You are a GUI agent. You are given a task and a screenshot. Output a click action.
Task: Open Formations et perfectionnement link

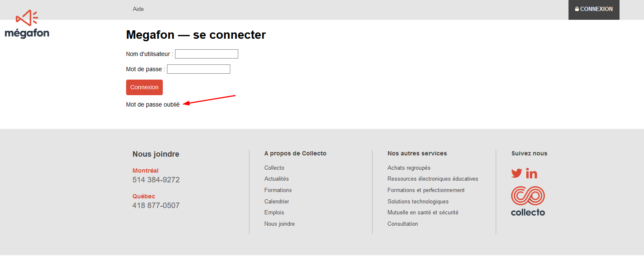pos(426,190)
